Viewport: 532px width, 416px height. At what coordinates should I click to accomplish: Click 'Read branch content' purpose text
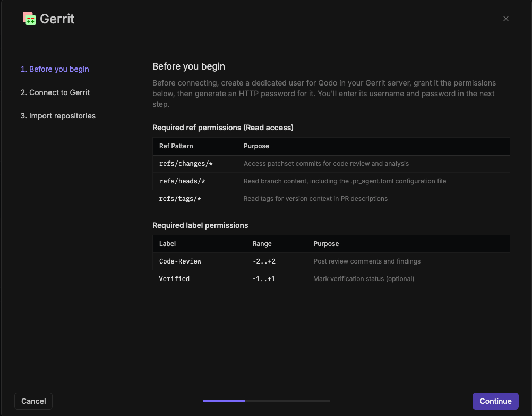click(345, 181)
